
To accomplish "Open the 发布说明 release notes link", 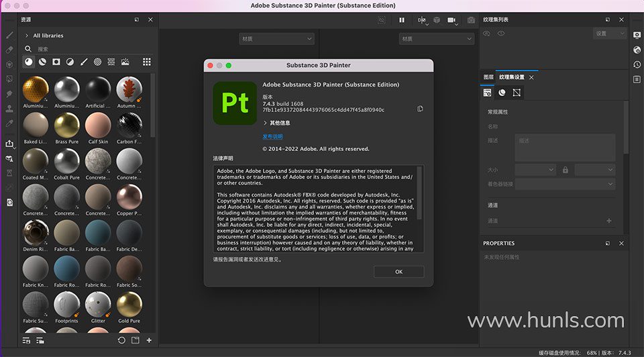I will [x=272, y=136].
